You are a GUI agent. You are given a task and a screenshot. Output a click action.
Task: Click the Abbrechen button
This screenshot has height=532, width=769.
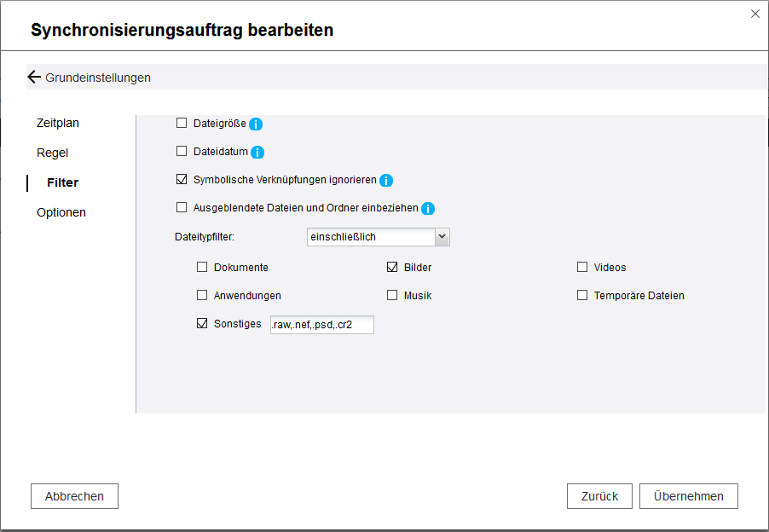click(74, 496)
